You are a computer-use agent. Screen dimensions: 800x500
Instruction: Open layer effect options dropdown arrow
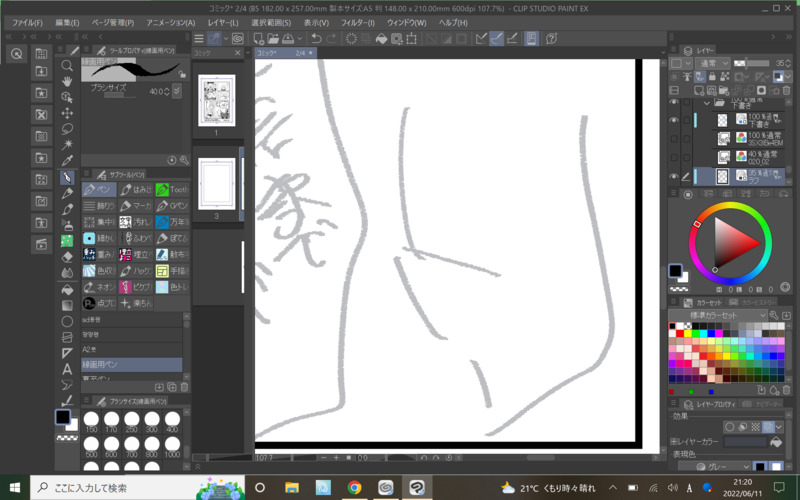(x=779, y=427)
